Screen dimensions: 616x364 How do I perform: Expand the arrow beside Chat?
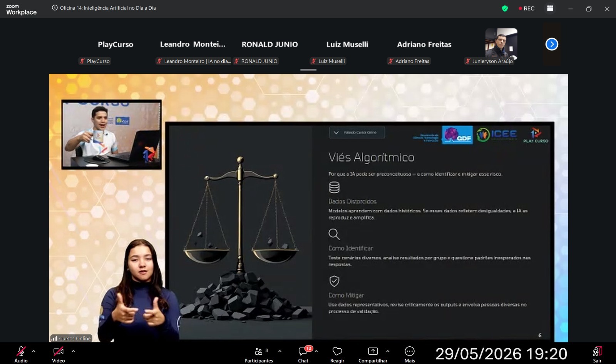pyautogui.click(x=316, y=351)
